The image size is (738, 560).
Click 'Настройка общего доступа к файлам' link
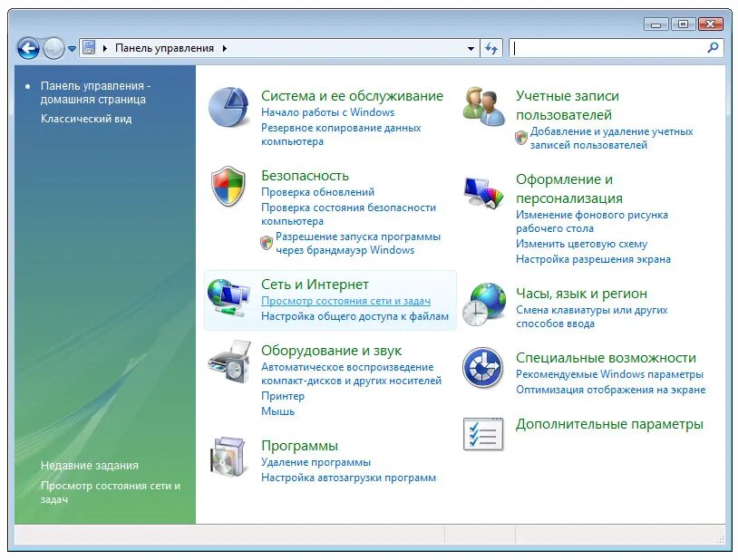coord(354,316)
